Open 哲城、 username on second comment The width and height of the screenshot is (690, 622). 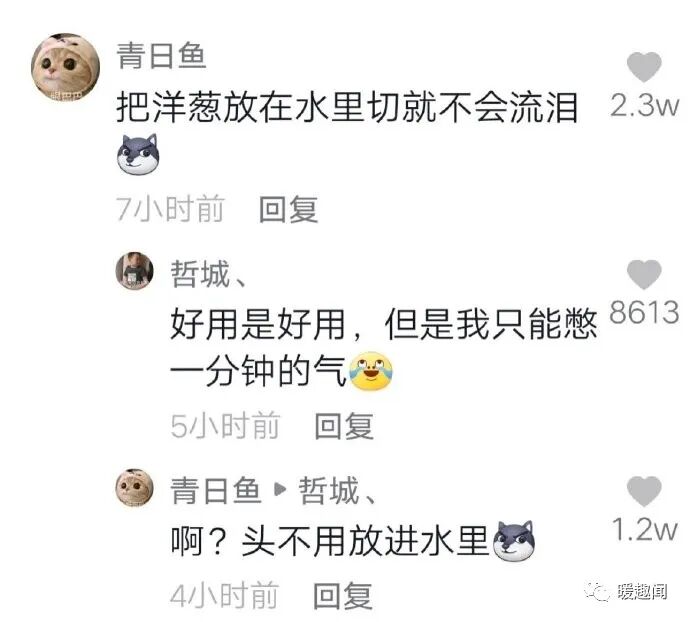208,273
